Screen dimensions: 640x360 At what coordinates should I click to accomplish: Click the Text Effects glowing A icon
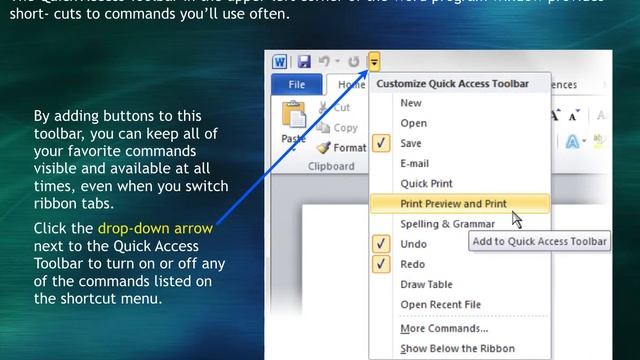tap(572, 142)
